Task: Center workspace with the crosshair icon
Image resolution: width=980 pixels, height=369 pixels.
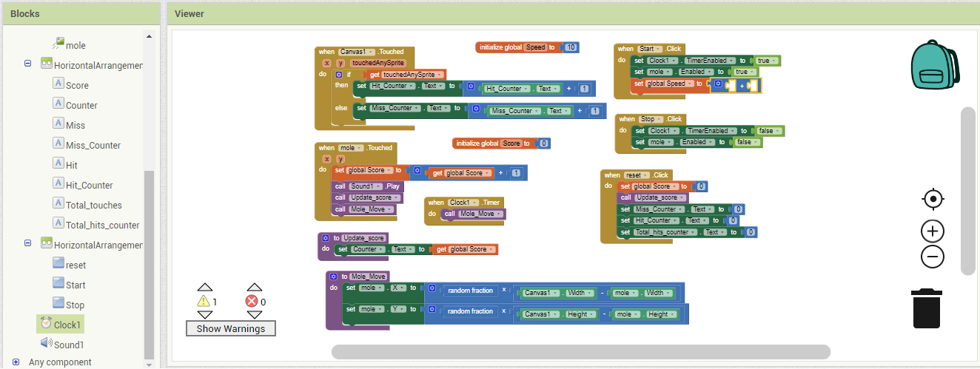Action: point(933,200)
